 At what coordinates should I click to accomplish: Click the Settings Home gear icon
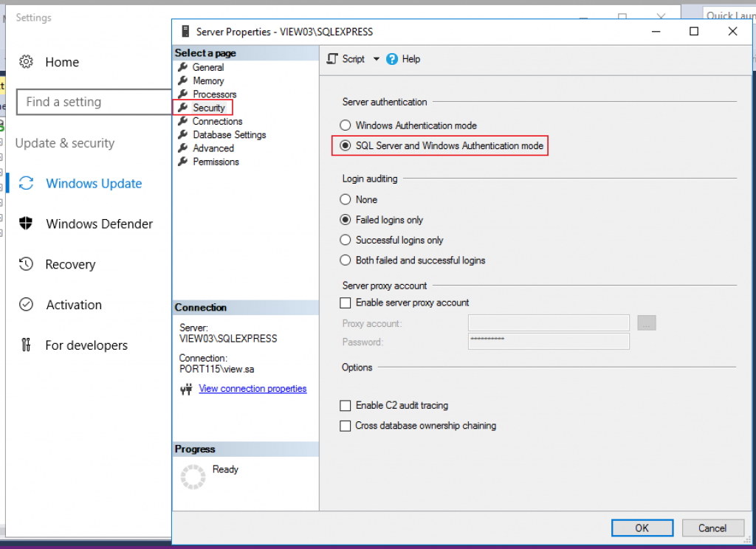tap(27, 62)
